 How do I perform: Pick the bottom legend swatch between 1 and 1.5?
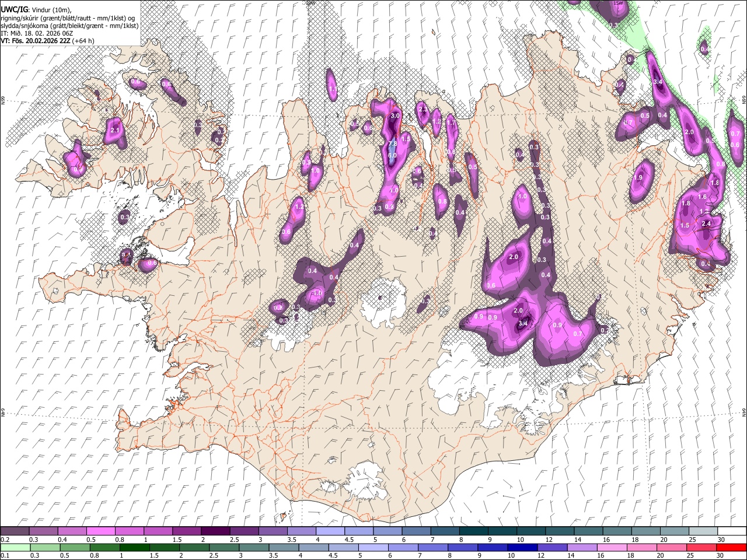(134, 547)
